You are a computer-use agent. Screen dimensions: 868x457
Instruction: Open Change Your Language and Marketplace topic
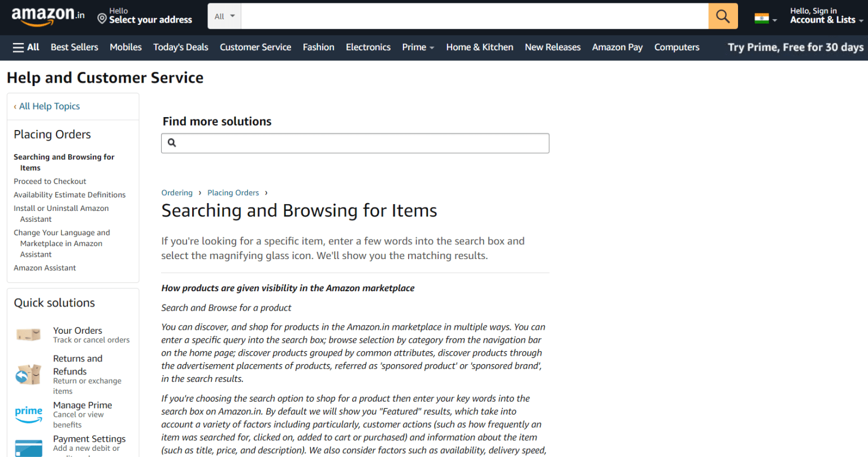coord(62,244)
